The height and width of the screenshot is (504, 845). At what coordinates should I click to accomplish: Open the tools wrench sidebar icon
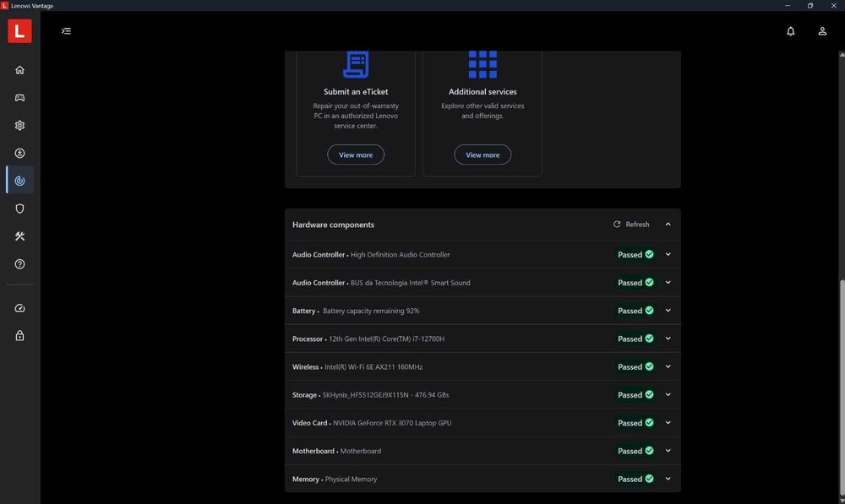pos(19,236)
